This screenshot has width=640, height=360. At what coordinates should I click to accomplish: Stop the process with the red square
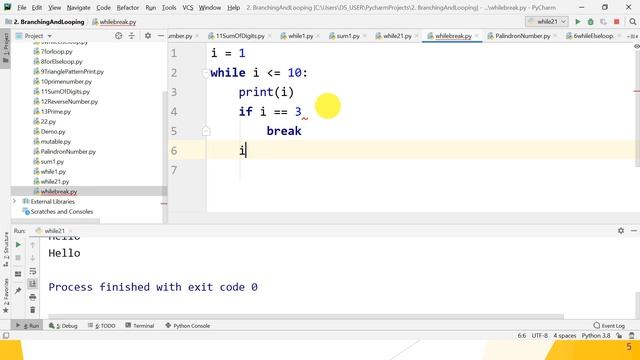tap(617, 22)
